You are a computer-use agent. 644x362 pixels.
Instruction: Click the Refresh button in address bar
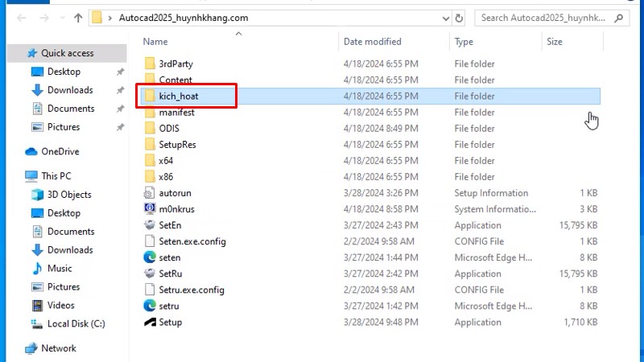click(x=459, y=17)
